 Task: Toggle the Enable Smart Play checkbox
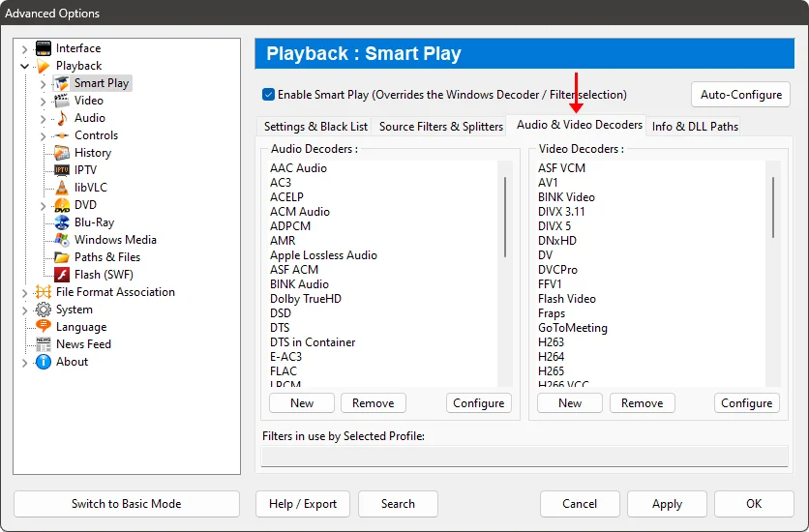pyautogui.click(x=268, y=95)
